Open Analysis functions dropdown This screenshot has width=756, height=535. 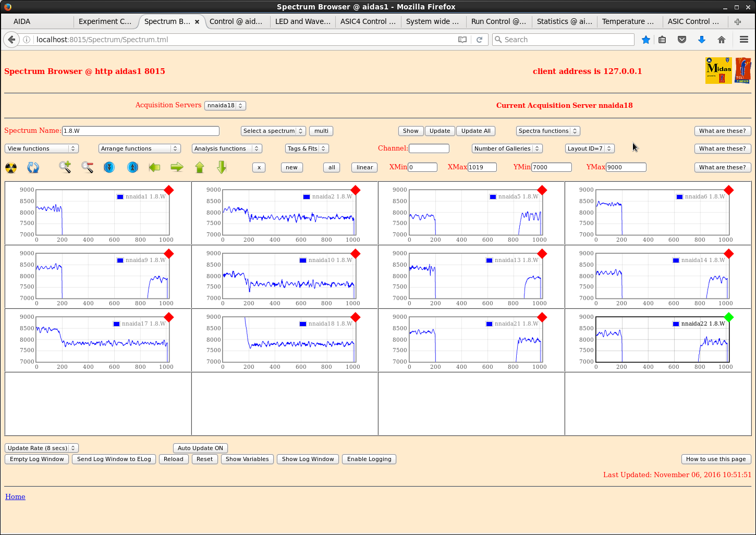[227, 148]
